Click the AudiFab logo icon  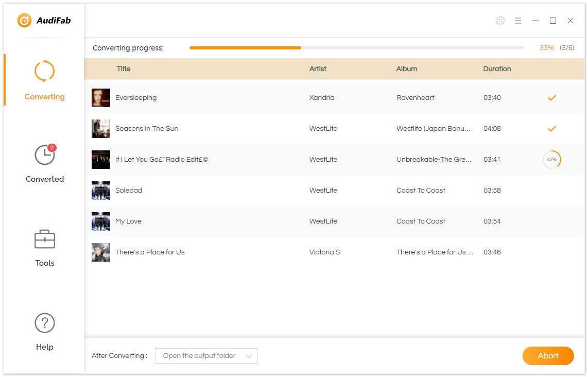(24, 21)
